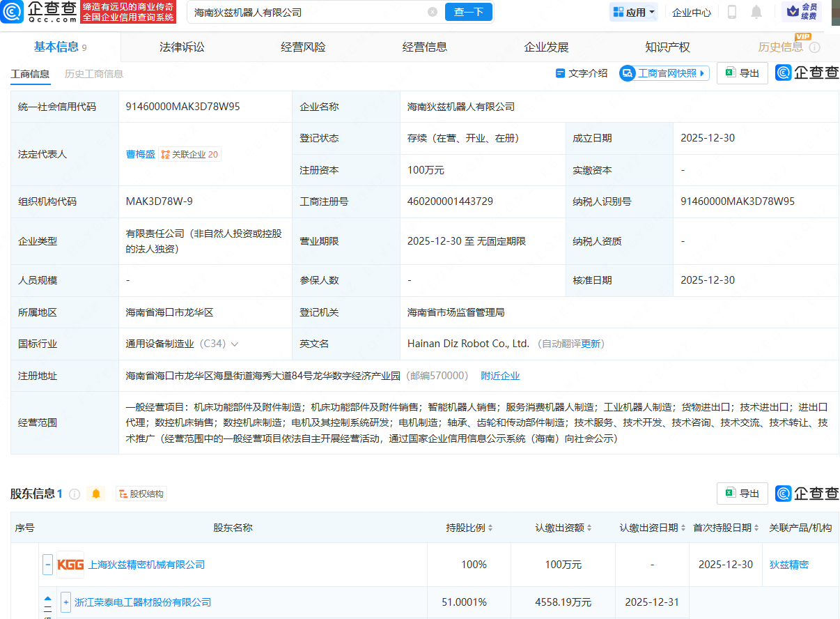Click the notification bell icon
The width and height of the screenshot is (840, 619).
tap(756, 10)
